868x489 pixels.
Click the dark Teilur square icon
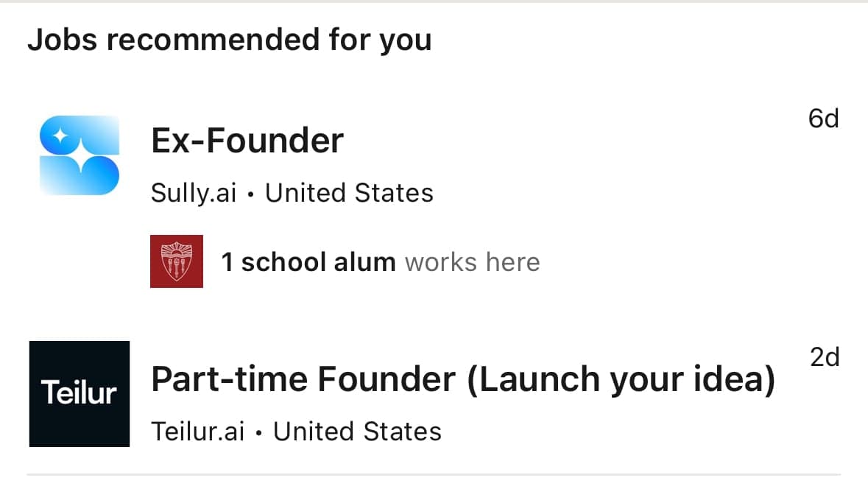pos(78,393)
